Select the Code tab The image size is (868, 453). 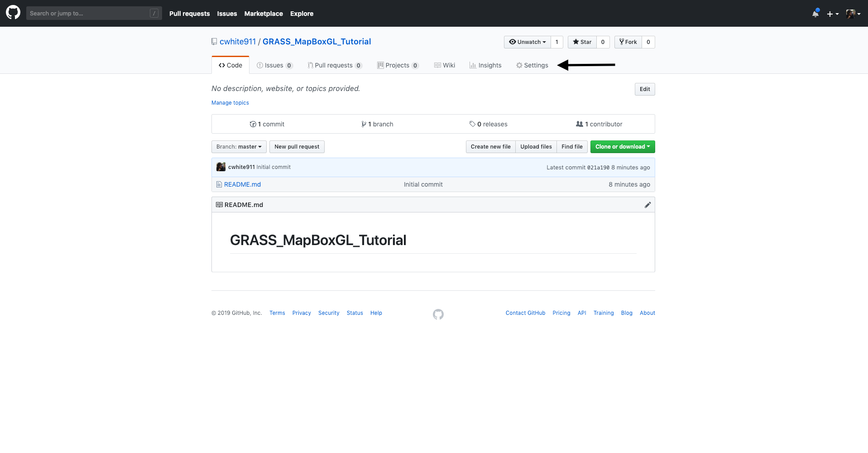pos(230,65)
